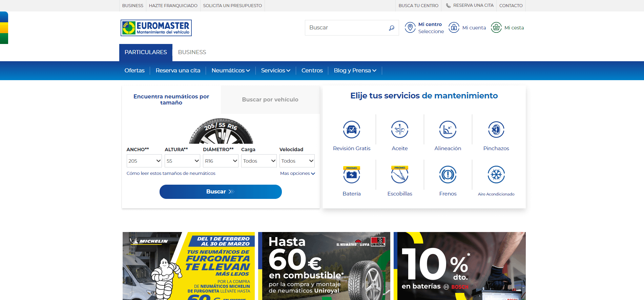Expand Mas opciones

pyautogui.click(x=297, y=174)
